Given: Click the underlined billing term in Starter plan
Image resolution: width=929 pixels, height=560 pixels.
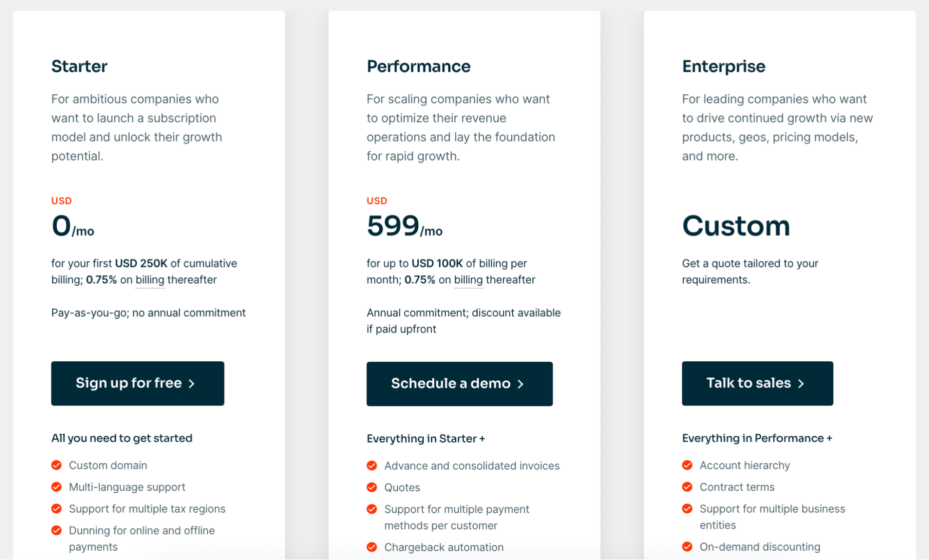Looking at the screenshot, I should [x=150, y=280].
